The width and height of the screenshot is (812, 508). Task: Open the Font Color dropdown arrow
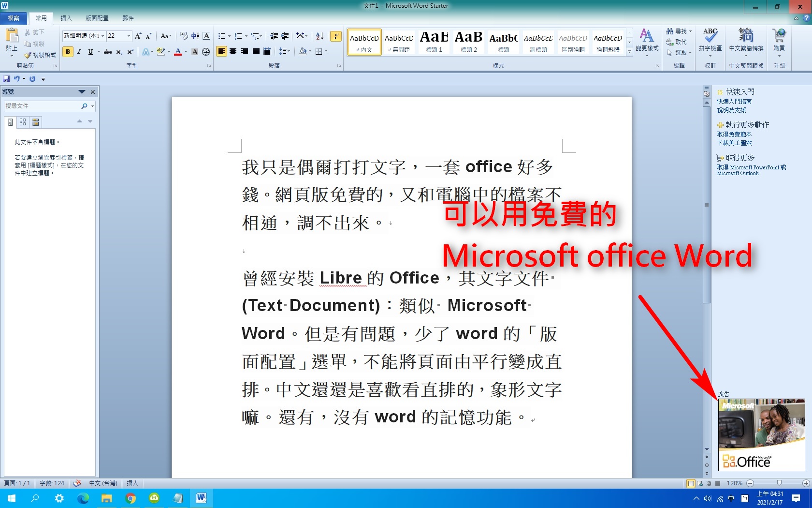point(186,52)
